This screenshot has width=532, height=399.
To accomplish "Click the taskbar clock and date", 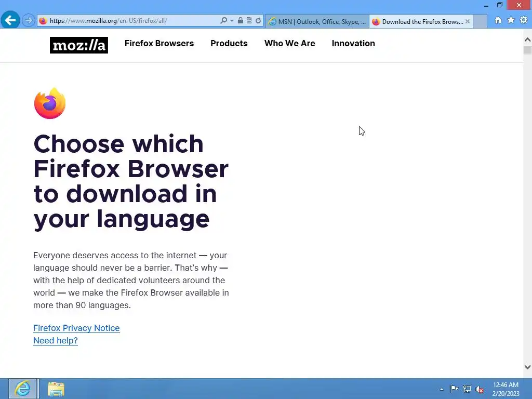I will tap(506, 389).
